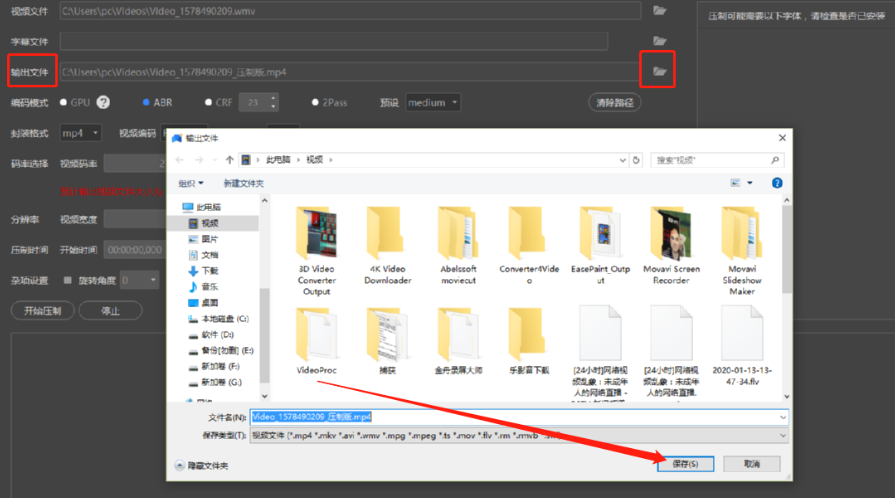895x498 pixels.
Task: Toggle the 旋转角度 checkbox
Action: tap(68, 280)
